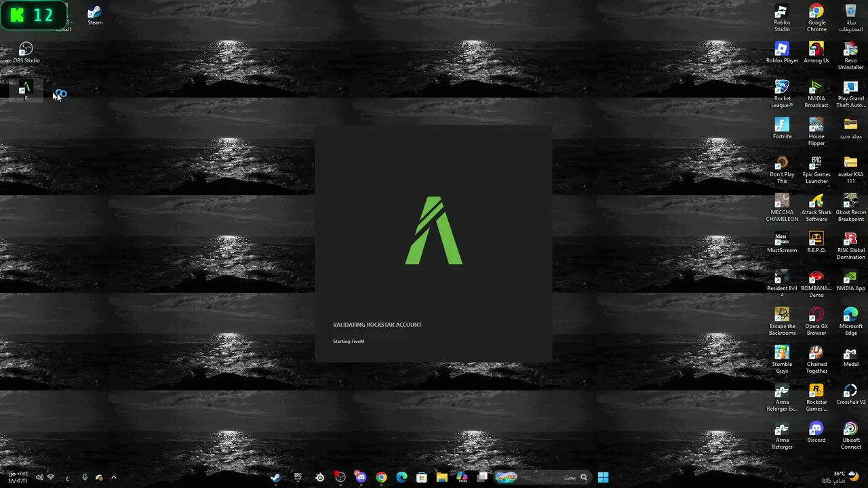Launch Rocket League from the desktop

click(782, 94)
